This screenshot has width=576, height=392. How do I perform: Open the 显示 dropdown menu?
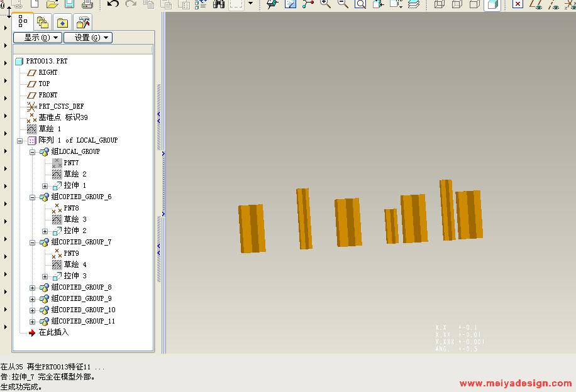tap(37, 38)
